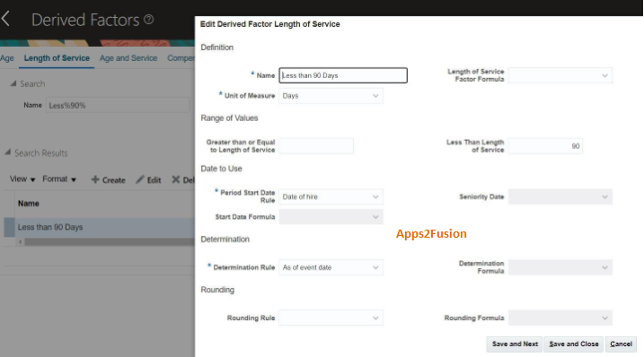
Task: Open the Period Start Date Rule dropdown
Action: point(331,196)
